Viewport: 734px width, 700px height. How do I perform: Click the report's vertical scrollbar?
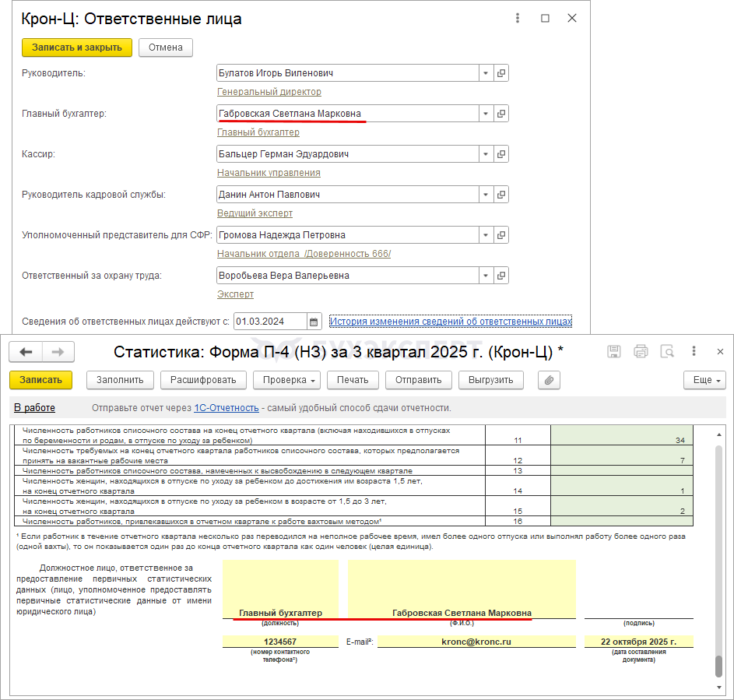coord(718,545)
